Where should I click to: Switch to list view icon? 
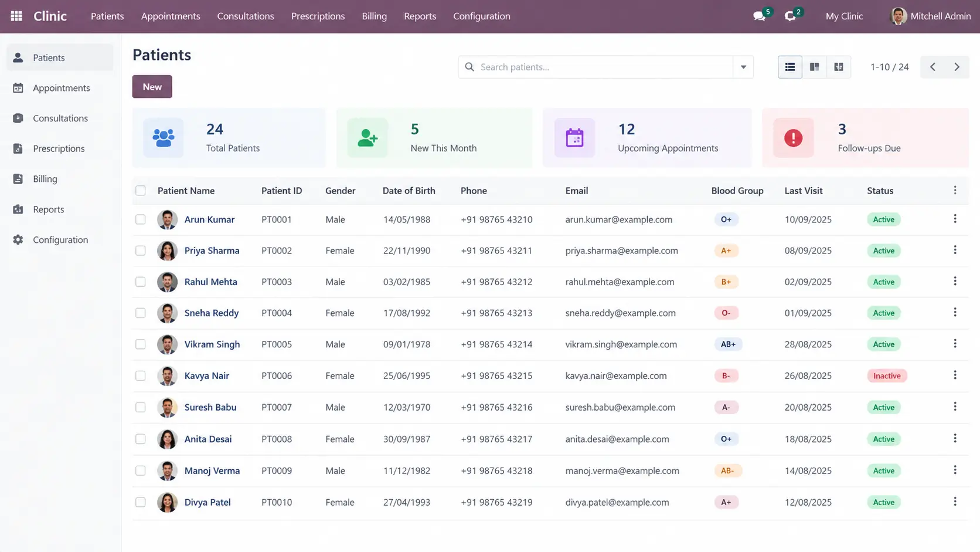coord(790,67)
